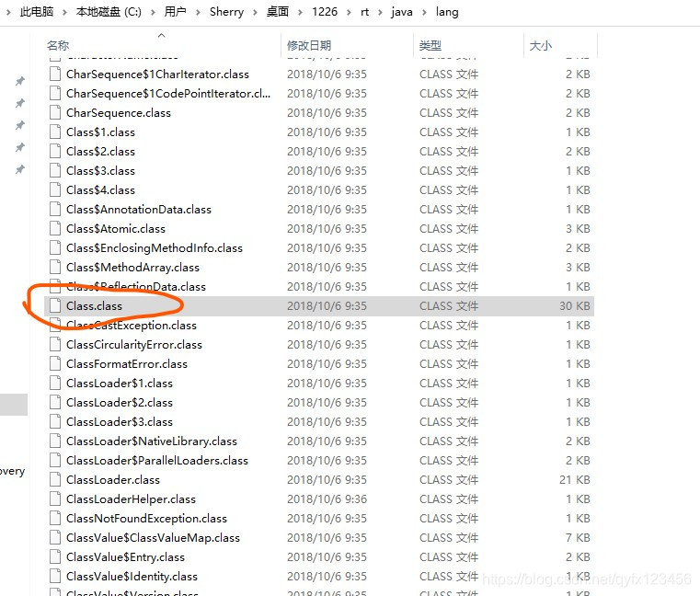Image resolution: width=700 pixels, height=596 pixels.
Task: Click the file icon of ClassValue$Entry.class
Action: (55, 556)
